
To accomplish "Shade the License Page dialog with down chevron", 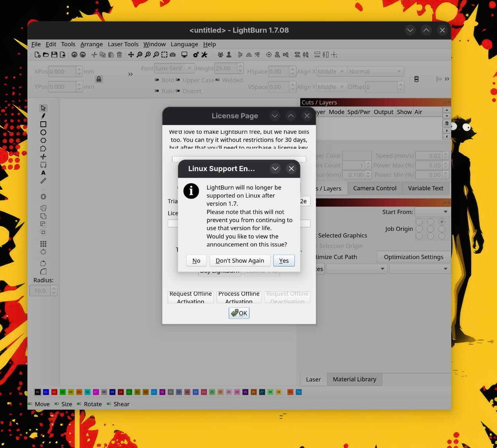I will click(x=275, y=116).
